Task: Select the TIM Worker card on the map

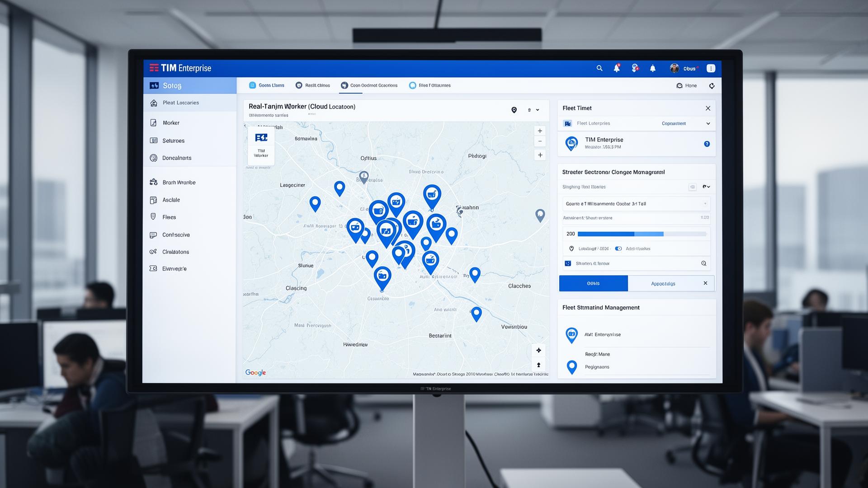Action: (261, 146)
